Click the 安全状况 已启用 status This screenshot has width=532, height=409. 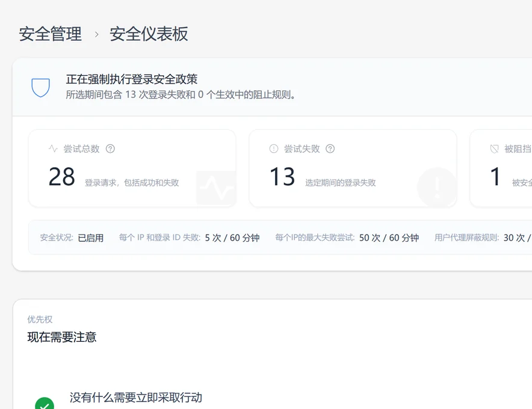[72, 238]
